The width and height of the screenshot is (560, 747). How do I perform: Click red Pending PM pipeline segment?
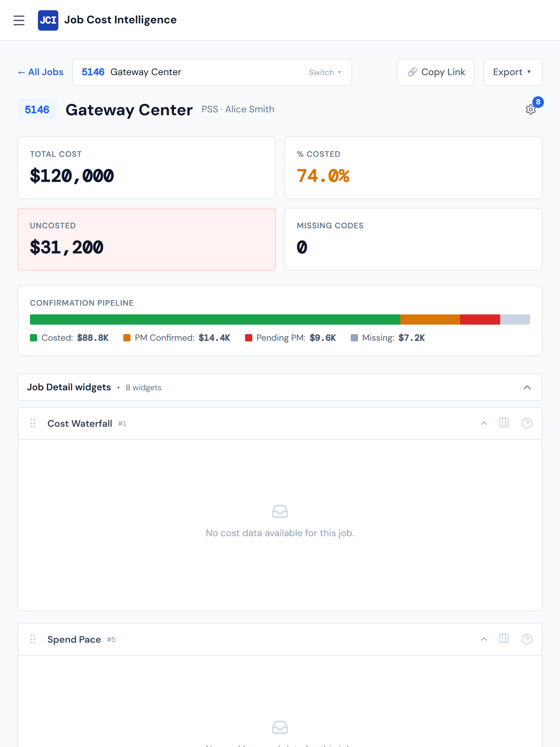click(480, 320)
